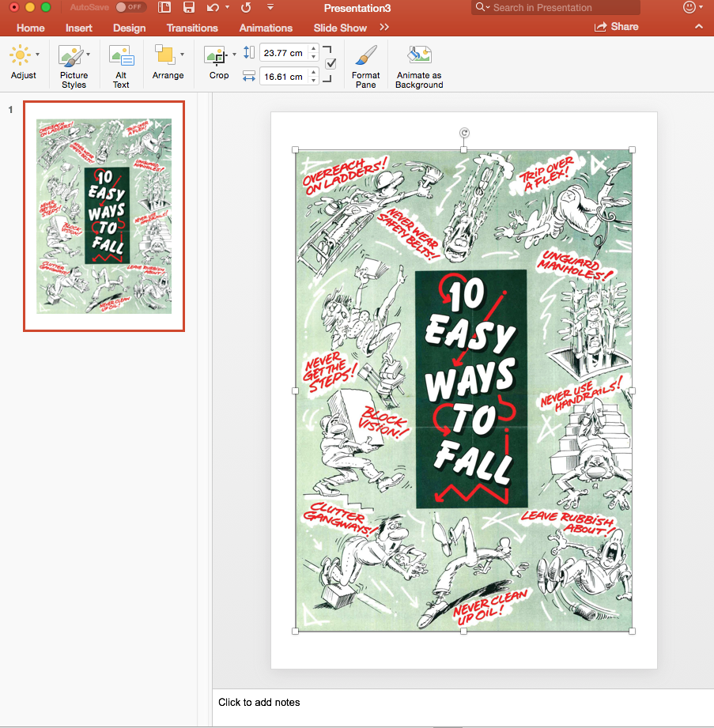The width and height of the screenshot is (714, 728).
Task: Select slide 1 thumbnail in panel
Action: (x=104, y=216)
